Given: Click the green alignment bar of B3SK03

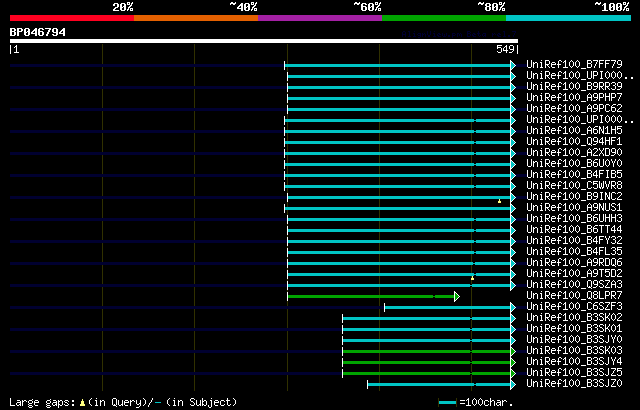Looking at the screenshot, I should coord(427,351).
